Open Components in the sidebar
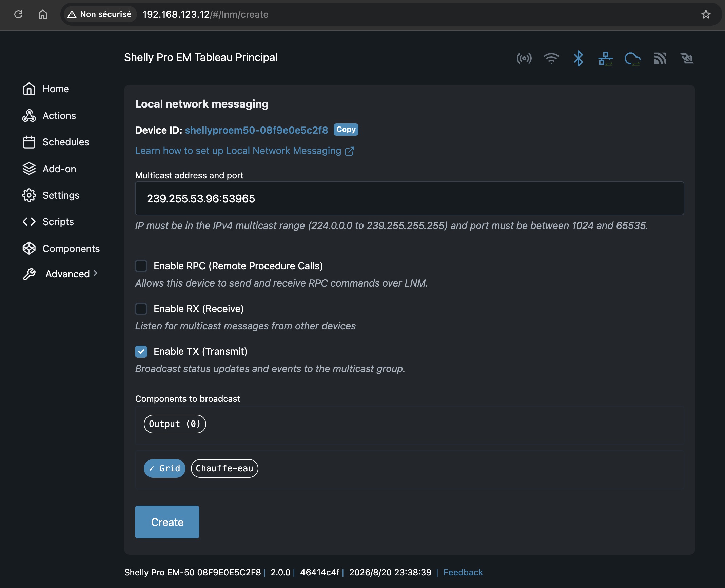 (x=71, y=248)
